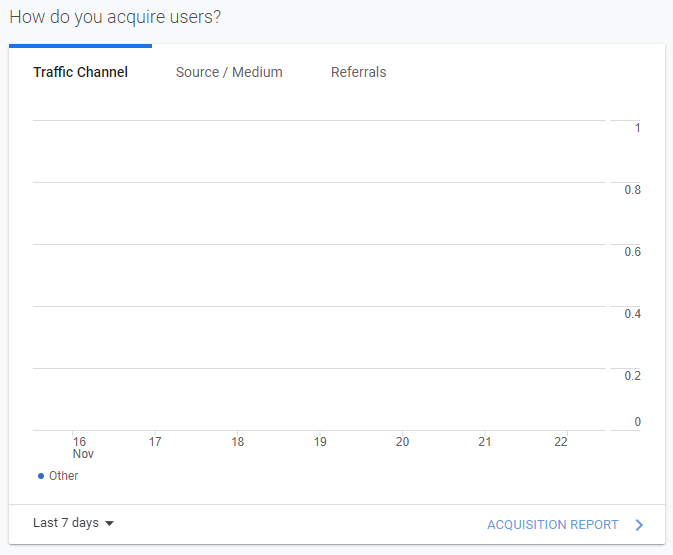Open the Referrals tab
Viewport: 673px width, 555px height.
pos(358,72)
